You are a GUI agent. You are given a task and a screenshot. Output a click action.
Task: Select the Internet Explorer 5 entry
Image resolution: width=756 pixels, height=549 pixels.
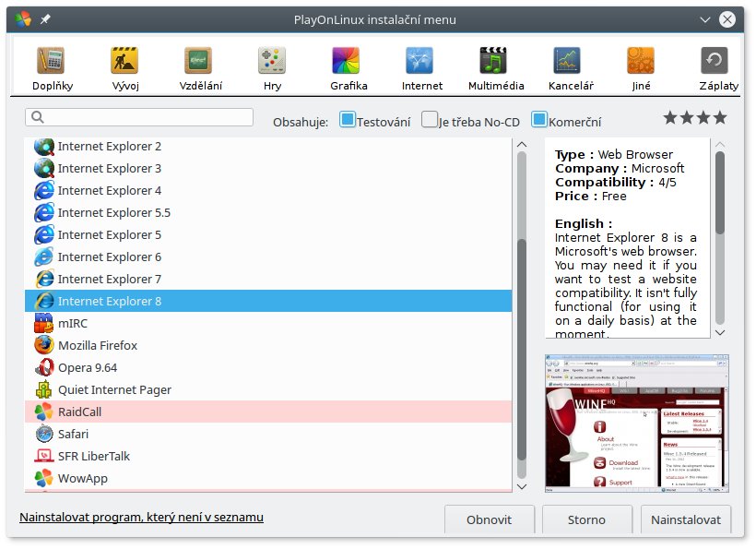pos(268,235)
